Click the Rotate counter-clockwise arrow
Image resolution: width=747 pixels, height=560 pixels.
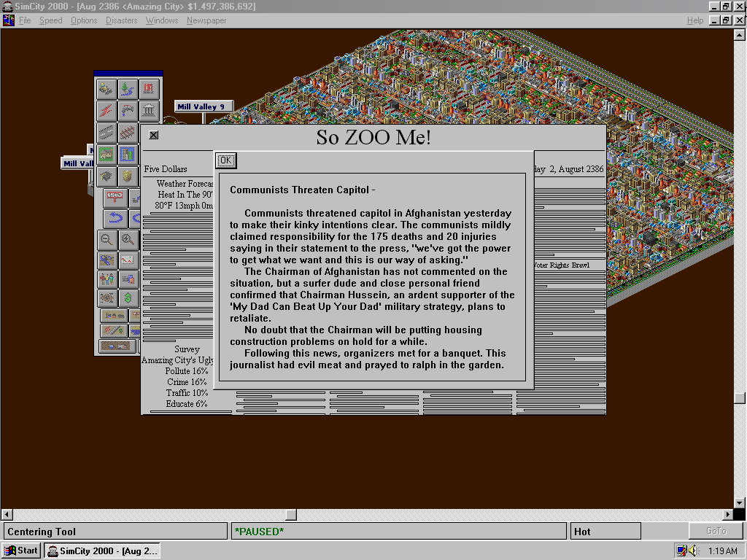115,219
